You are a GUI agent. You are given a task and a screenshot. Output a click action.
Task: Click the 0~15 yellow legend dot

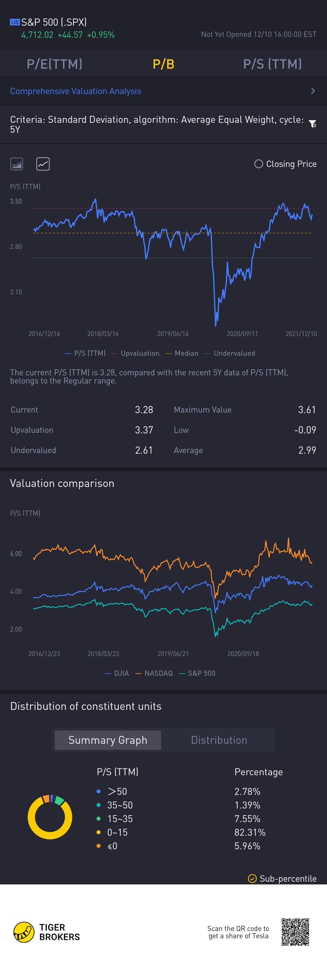pyautogui.click(x=99, y=832)
